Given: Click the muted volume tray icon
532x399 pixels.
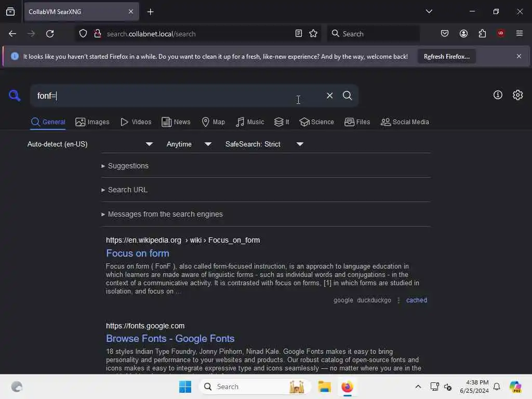Looking at the screenshot, I should point(448,387).
